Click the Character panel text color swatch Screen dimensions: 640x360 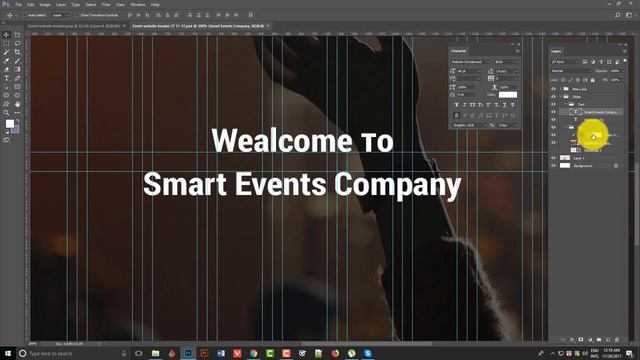pyautogui.click(x=508, y=95)
